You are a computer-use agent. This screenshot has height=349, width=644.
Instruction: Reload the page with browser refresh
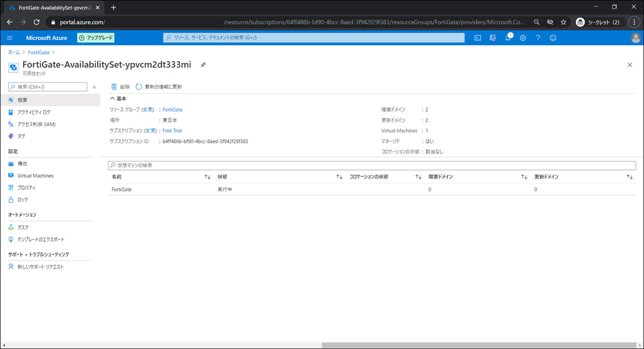click(x=36, y=22)
